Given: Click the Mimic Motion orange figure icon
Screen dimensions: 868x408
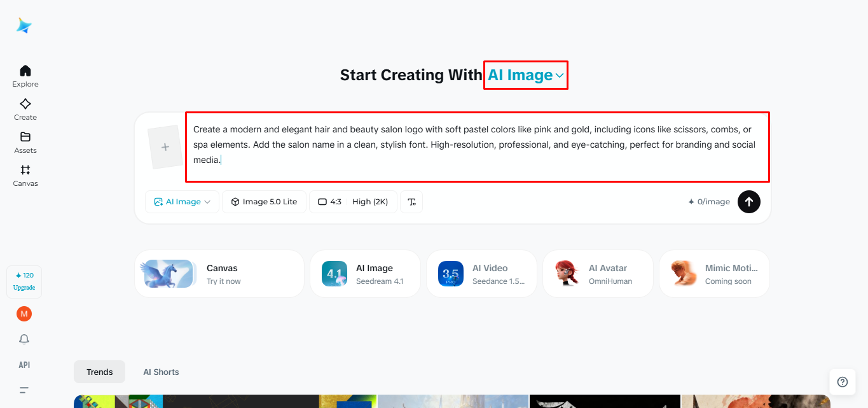Looking at the screenshot, I should tap(684, 274).
